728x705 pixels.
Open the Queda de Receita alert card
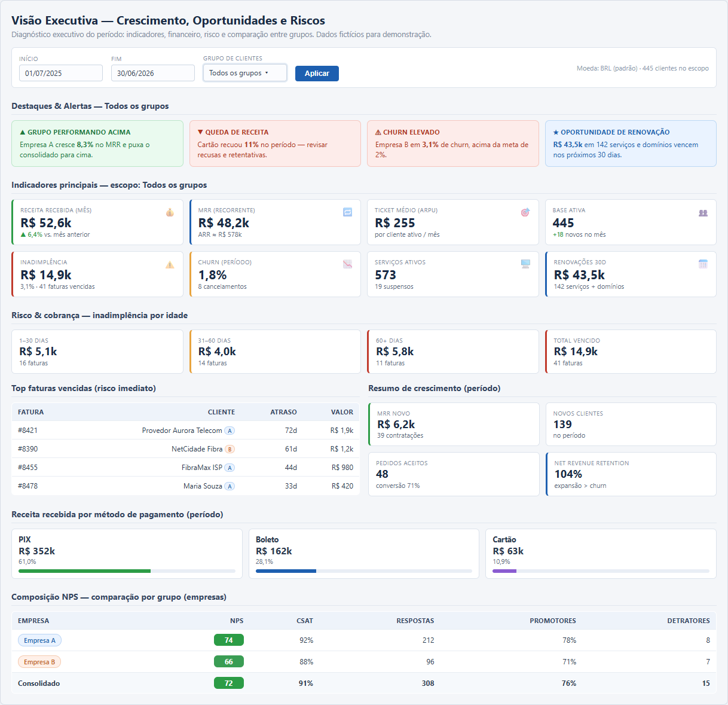pyautogui.click(x=275, y=144)
